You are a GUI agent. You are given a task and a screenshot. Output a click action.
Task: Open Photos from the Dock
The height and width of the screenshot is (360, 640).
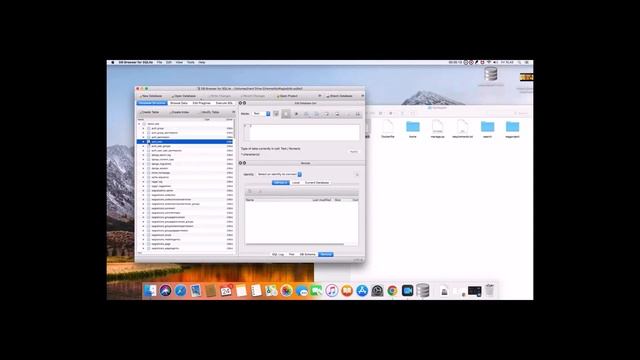coord(287,291)
